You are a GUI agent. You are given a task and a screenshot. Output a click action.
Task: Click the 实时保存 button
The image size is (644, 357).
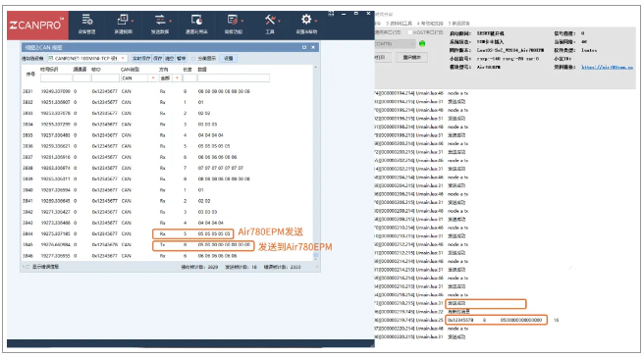click(141, 58)
